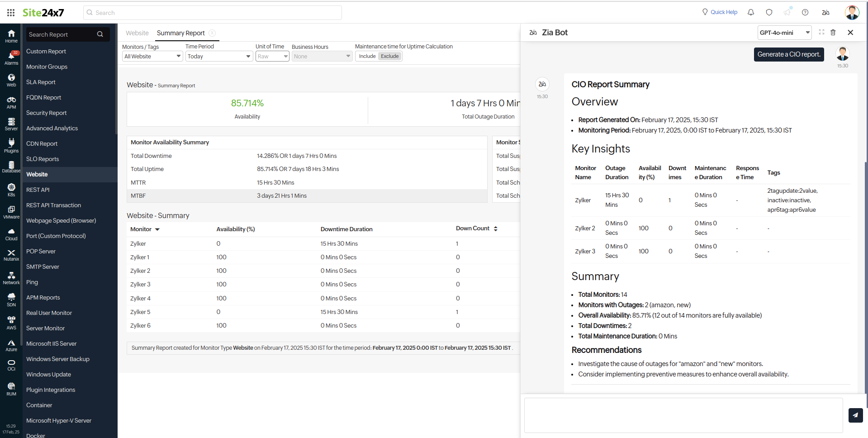The width and height of the screenshot is (868, 438).
Task: Delete the Zia Bot conversation
Action: click(x=834, y=32)
